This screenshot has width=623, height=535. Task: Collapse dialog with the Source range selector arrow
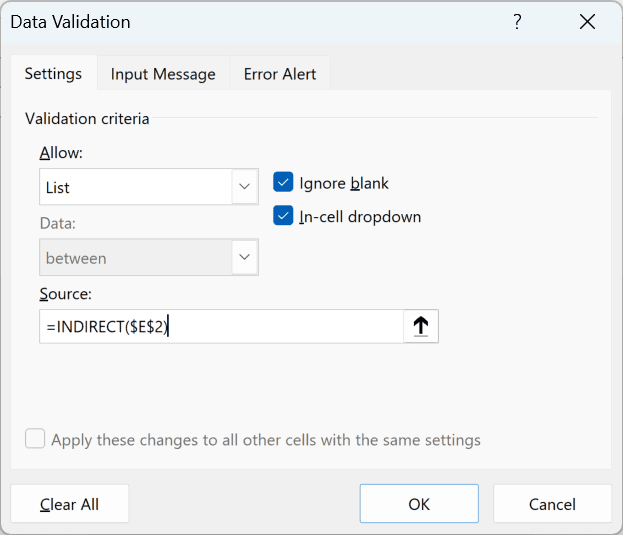(x=421, y=326)
